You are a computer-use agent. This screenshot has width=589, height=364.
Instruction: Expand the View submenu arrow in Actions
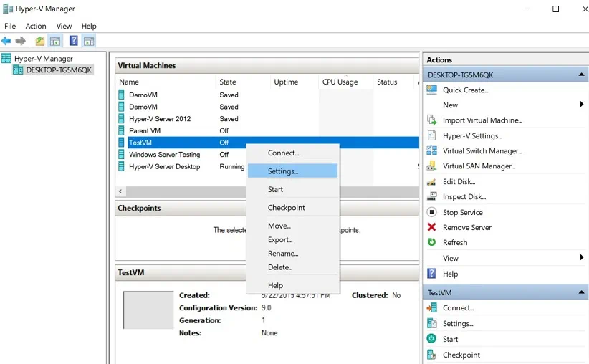(581, 258)
